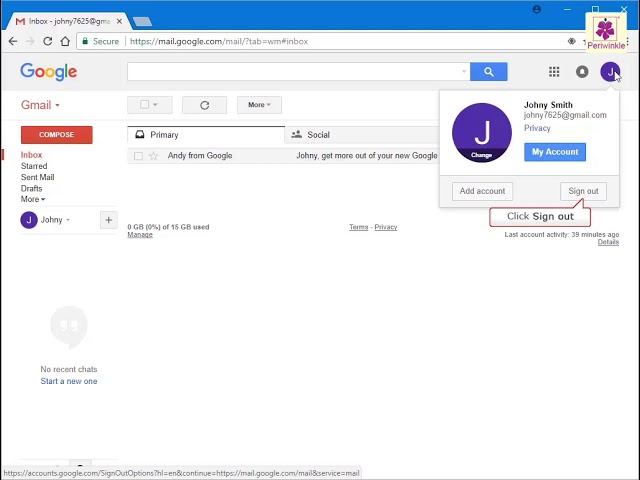Reload the page with refresh icon
Image resolution: width=640 pixels, height=480 pixels.
coord(48,41)
